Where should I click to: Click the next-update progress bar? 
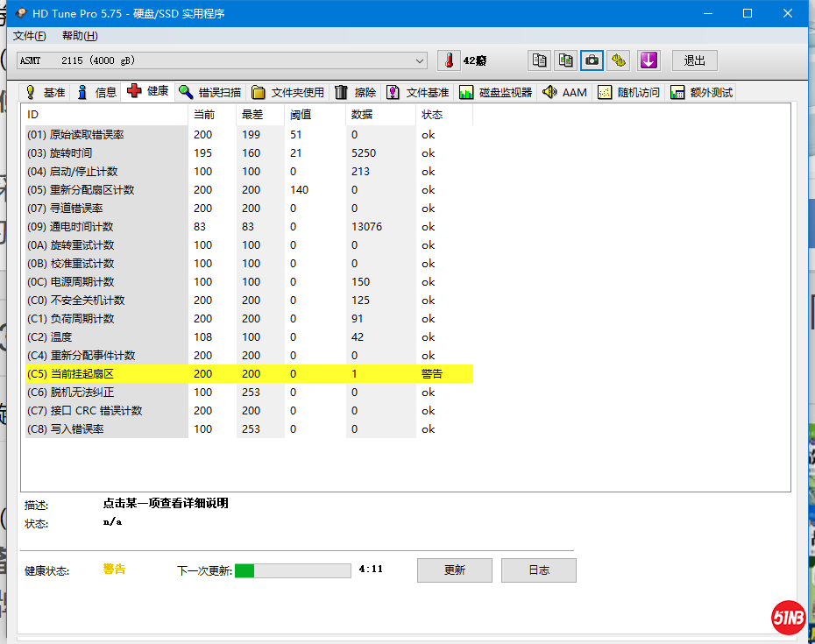[x=293, y=570]
